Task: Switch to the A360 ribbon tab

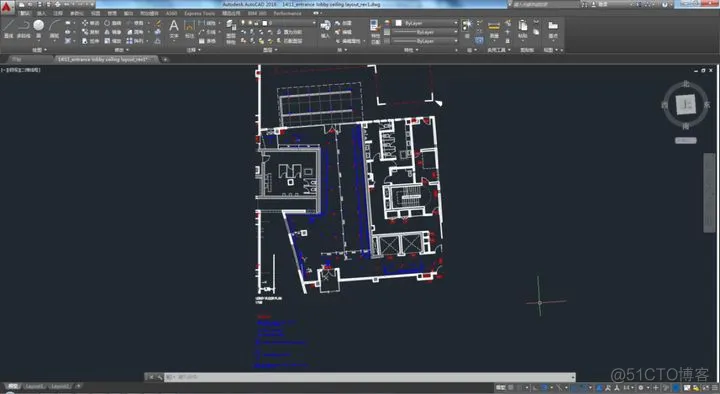Action: [171, 13]
